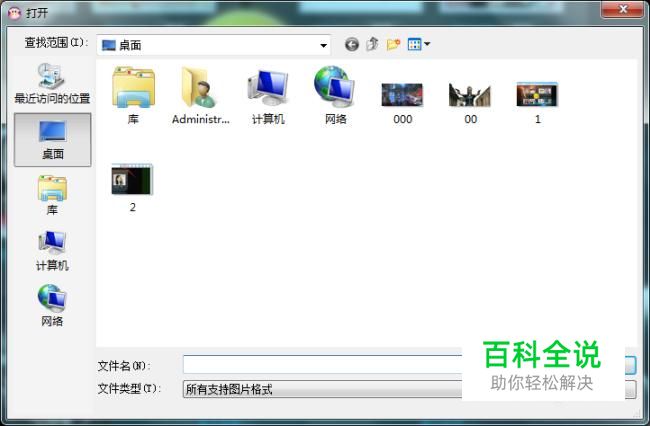Select the 计算机 item in file list
Viewport: 650px width, 426px height.
268,96
